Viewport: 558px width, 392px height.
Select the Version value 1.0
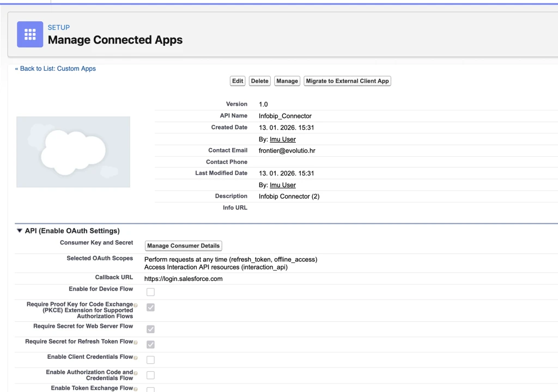point(263,104)
